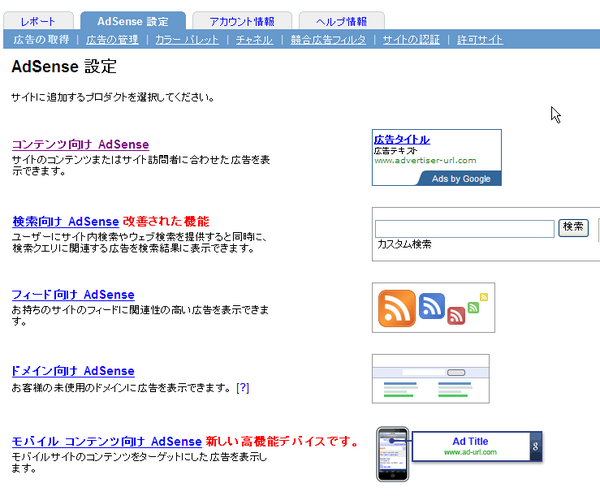Click www.ad-url.com in the mobile ad
600x496 pixels.
470,452
